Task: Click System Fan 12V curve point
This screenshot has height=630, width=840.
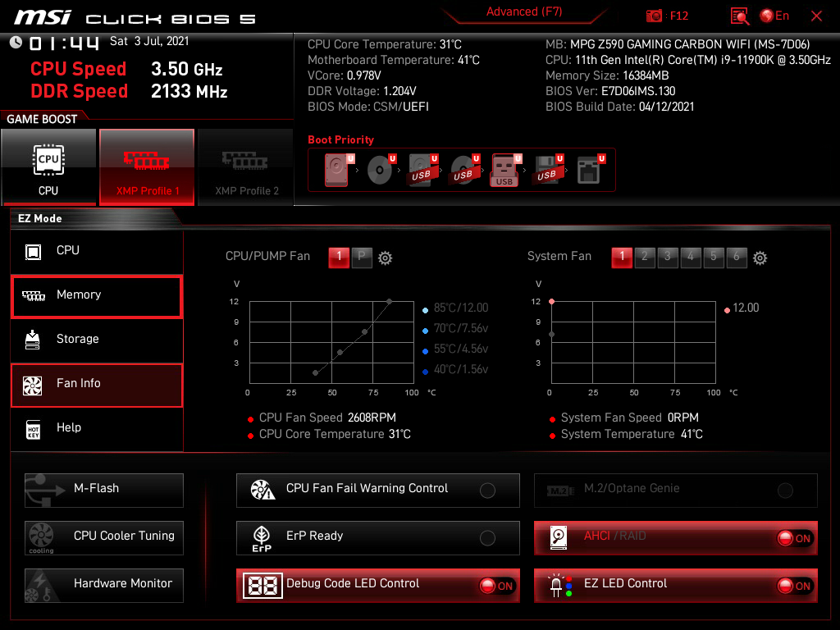Action: pos(552,302)
